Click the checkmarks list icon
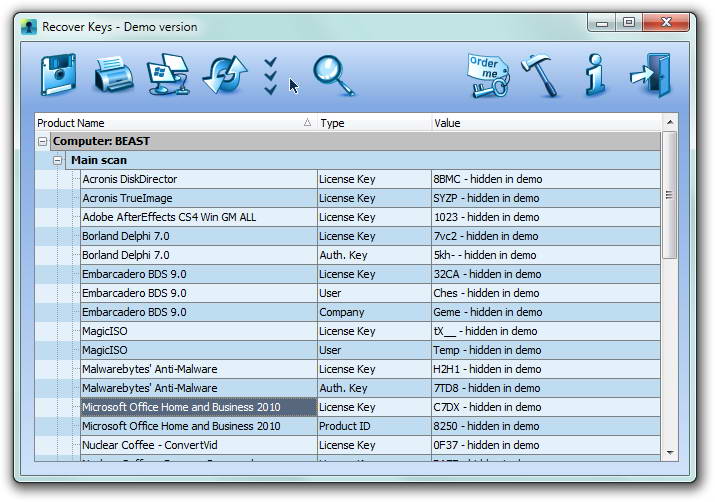 tap(270, 75)
